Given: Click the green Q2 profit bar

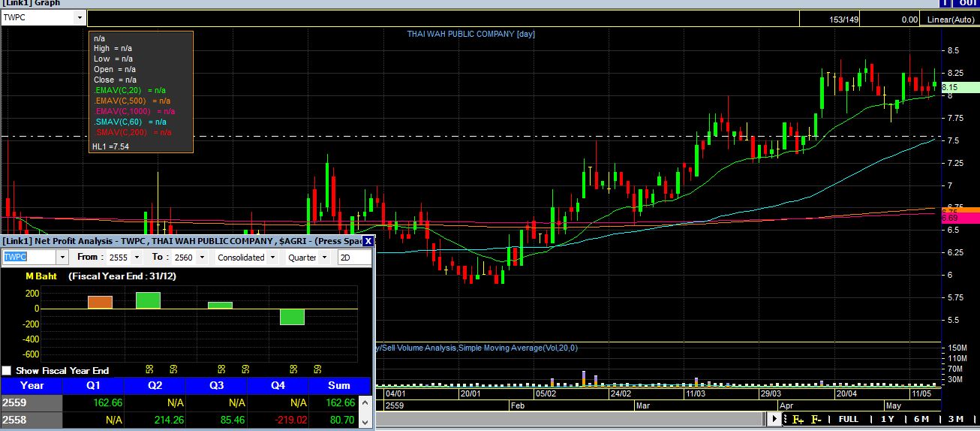Looking at the screenshot, I should pyautogui.click(x=148, y=300).
